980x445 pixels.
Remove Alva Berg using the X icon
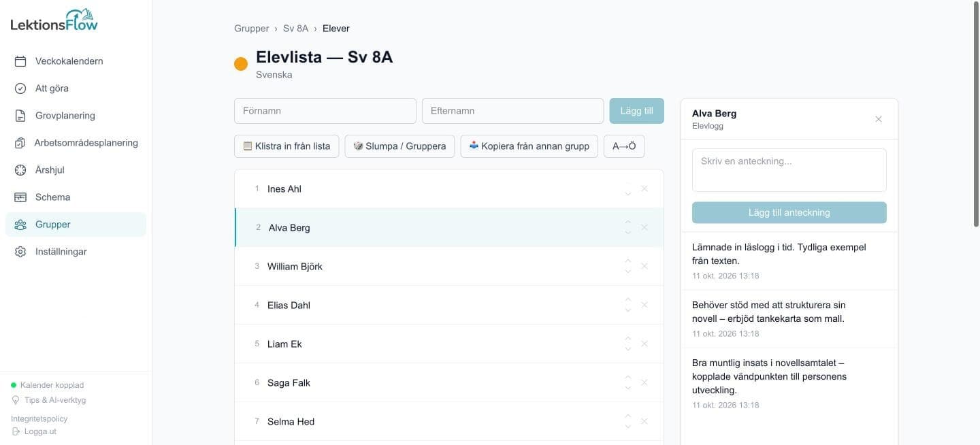point(644,227)
